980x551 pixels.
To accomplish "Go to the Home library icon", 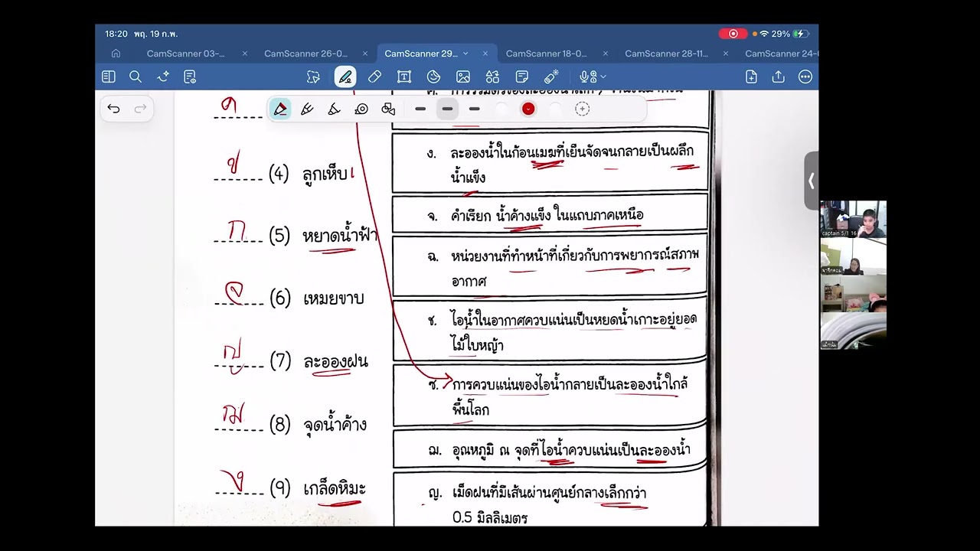I will click(116, 54).
